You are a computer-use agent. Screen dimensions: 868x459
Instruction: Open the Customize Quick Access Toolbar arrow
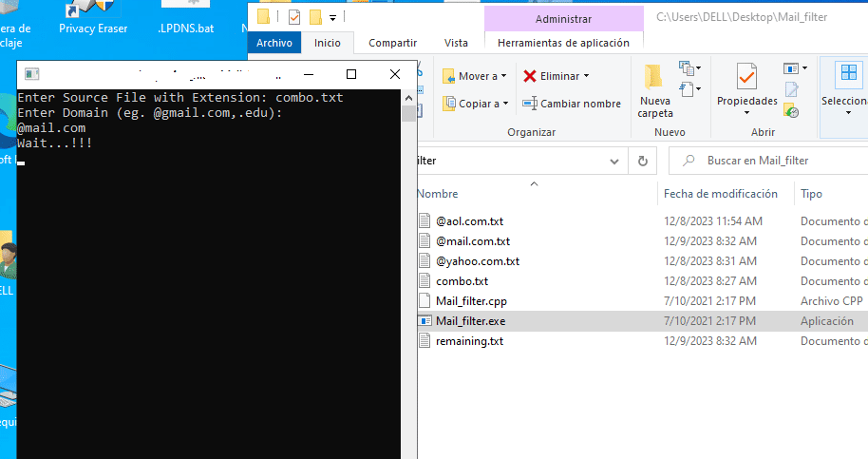pos(332,18)
